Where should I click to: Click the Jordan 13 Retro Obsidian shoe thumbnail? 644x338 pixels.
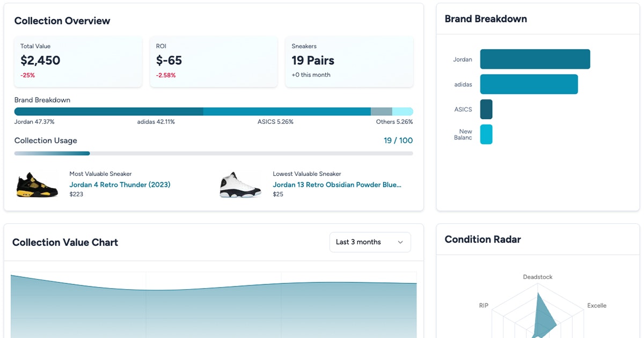(240, 184)
